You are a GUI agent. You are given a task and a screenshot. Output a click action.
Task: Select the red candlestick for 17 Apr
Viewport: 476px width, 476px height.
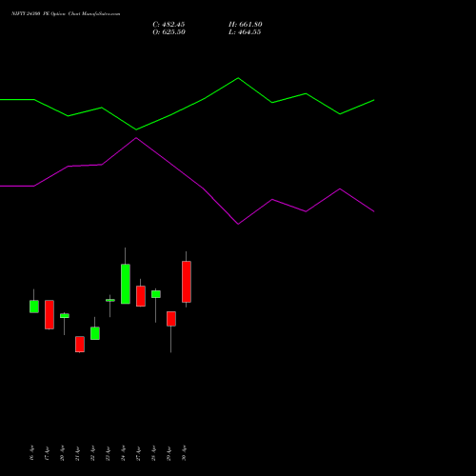[50, 314]
